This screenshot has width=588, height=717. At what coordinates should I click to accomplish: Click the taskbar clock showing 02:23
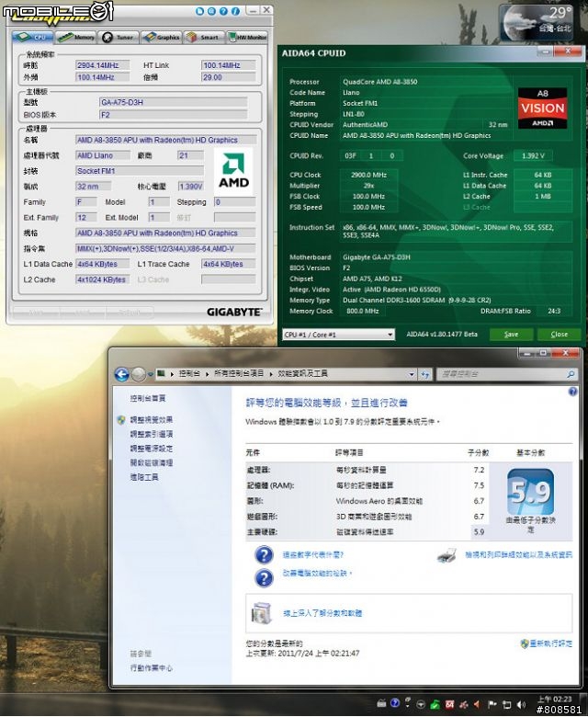pos(554,700)
